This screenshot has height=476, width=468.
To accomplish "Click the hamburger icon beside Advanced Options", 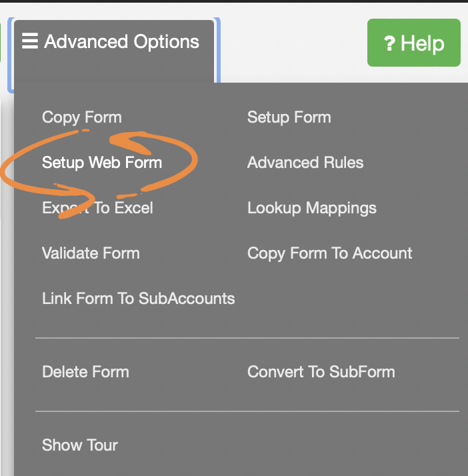I will pos(30,41).
